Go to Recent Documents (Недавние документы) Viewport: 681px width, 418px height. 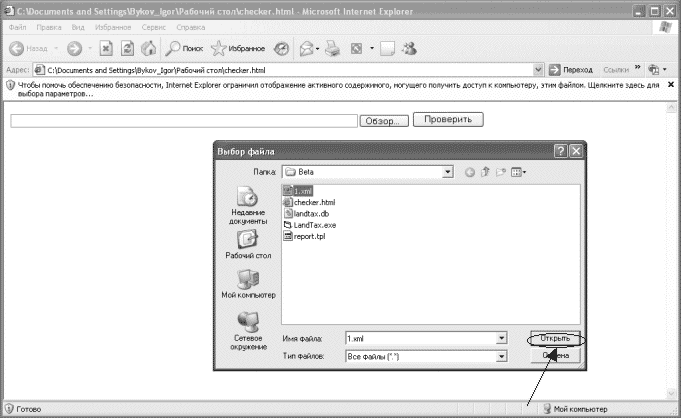247,205
